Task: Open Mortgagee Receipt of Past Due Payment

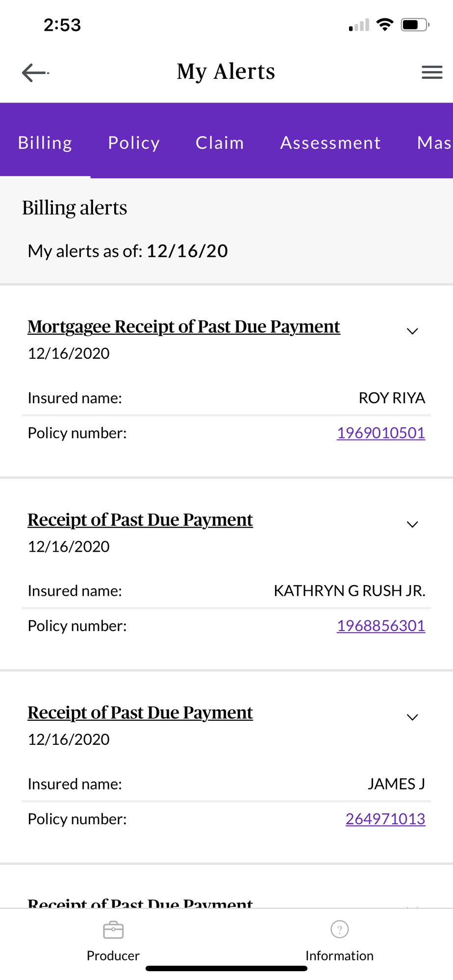Action: pos(183,326)
